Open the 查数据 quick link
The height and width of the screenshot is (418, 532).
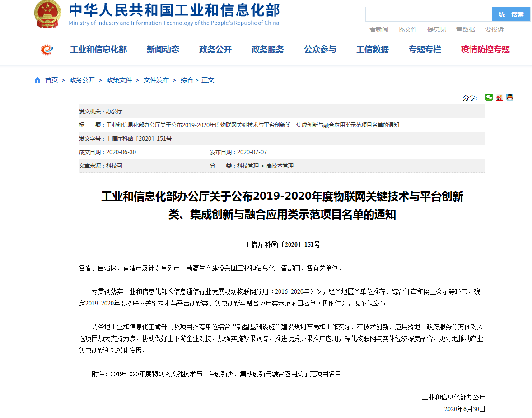point(465,29)
